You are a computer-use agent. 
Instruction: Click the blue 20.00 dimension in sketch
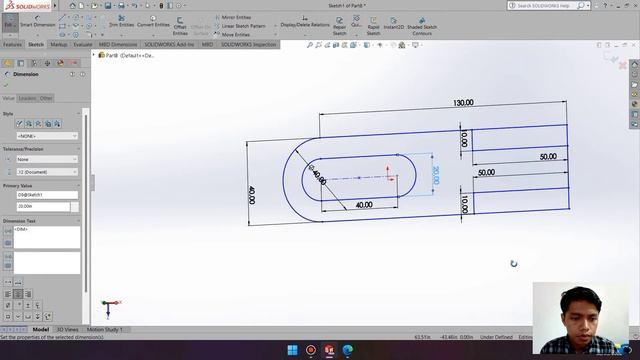(436, 175)
